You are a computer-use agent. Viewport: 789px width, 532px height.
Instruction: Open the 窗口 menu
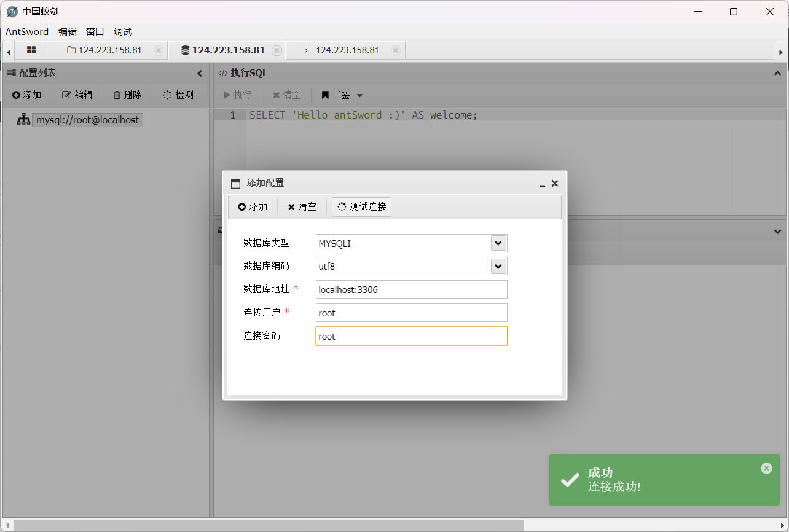95,32
